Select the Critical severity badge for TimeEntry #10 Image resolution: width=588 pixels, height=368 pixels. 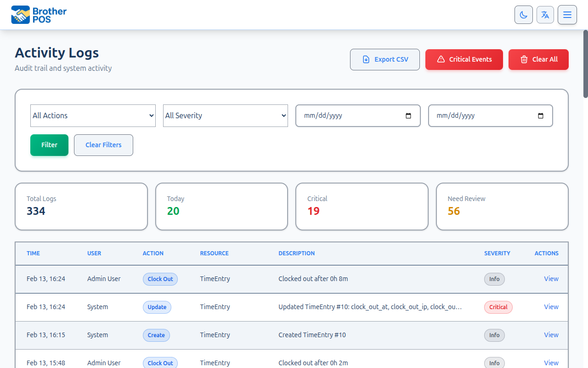pyautogui.click(x=498, y=307)
